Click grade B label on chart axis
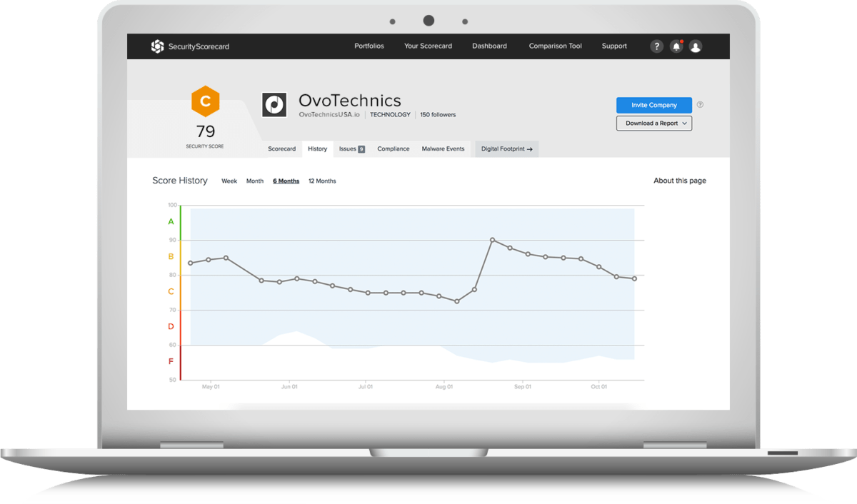Image resolution: width=857 pixels, height=504 pixels. 171,257
